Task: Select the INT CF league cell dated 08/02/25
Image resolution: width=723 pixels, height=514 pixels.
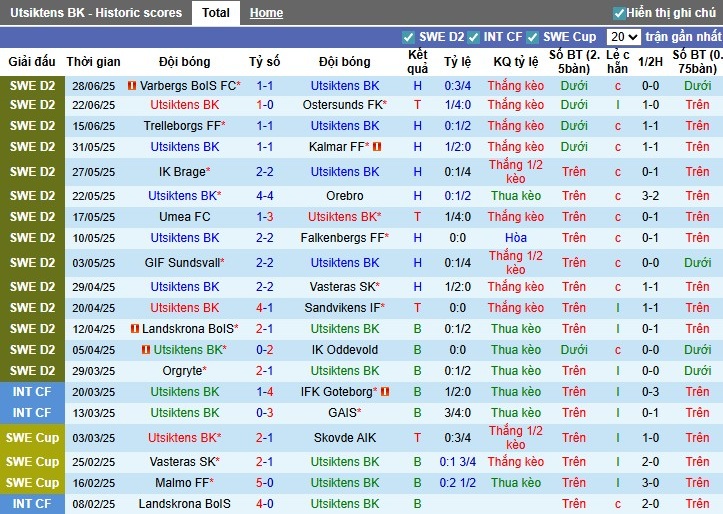Action: 32,504
